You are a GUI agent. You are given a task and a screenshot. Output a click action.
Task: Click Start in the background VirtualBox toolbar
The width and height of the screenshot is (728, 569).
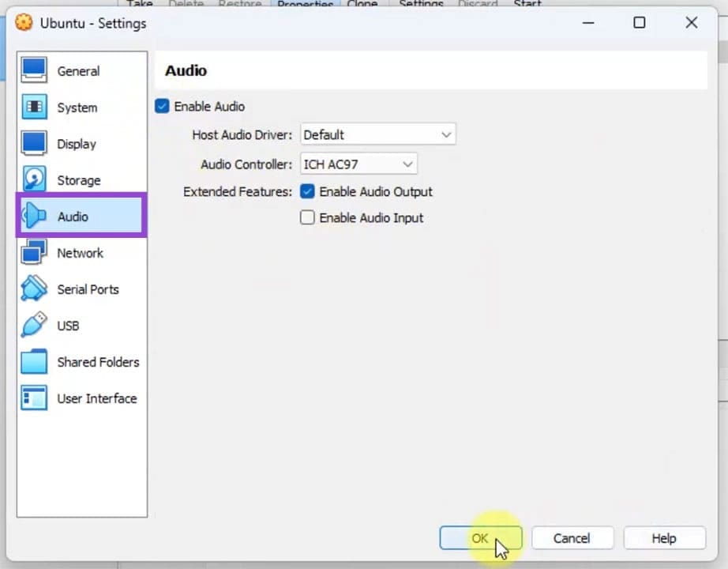click(x=527, y=4)
